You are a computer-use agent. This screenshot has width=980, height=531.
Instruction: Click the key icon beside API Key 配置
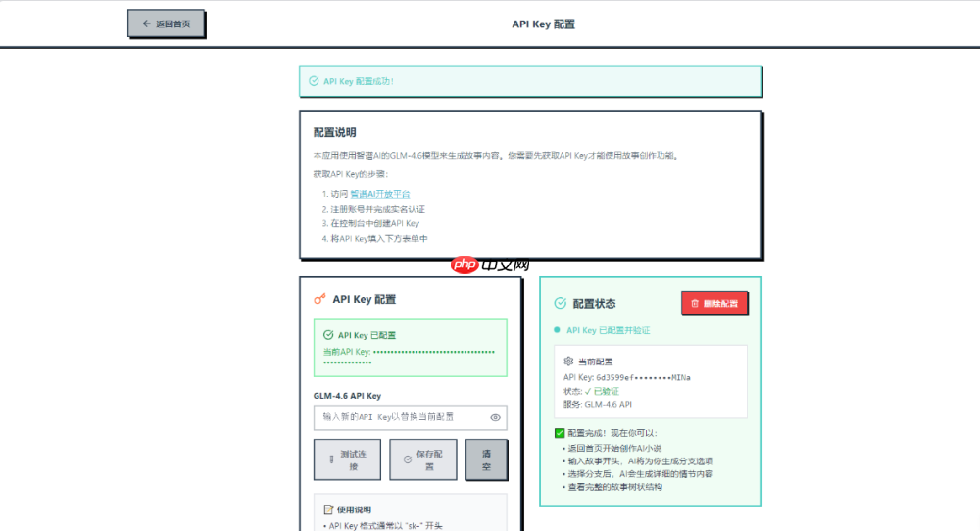319,299
